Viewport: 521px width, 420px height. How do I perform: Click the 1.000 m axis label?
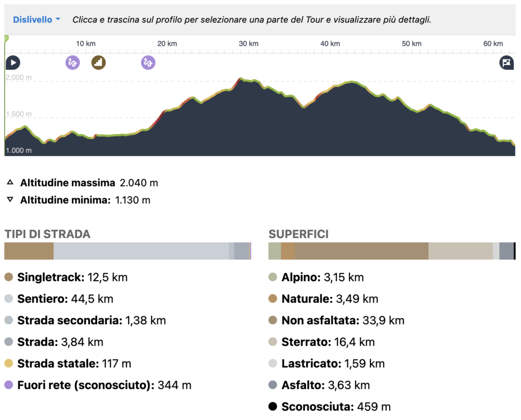19,151
